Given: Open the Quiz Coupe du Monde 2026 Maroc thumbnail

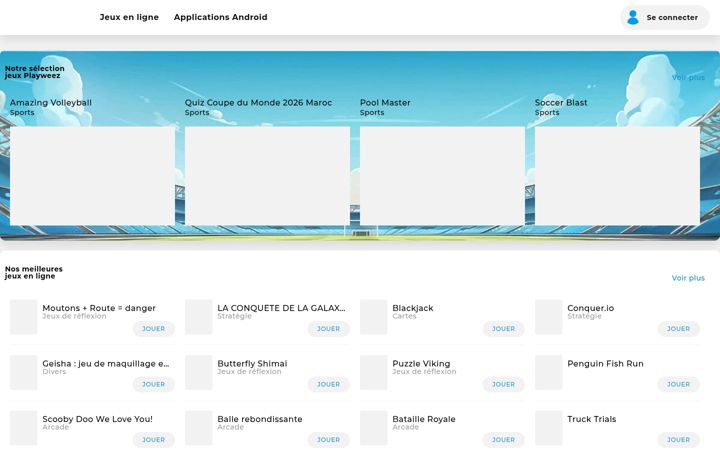Looking at the screenshot, I should pyautogui.click(x=267, y=176).
